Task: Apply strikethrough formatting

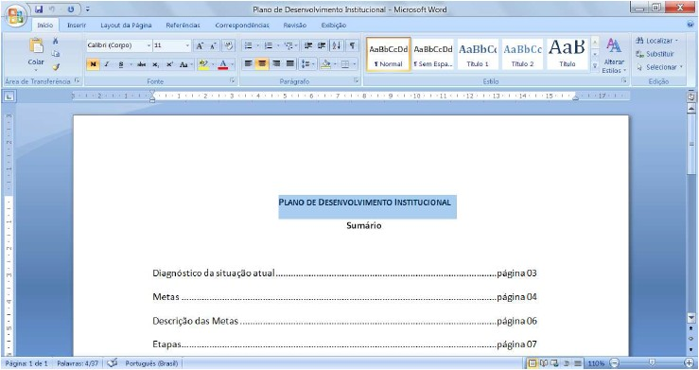Action: pos(141,65)
